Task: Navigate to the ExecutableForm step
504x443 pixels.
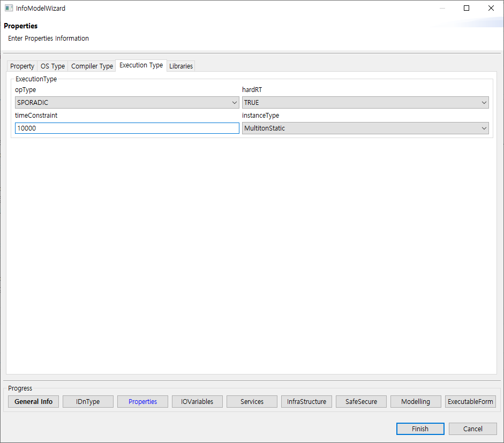Action: 470,401
